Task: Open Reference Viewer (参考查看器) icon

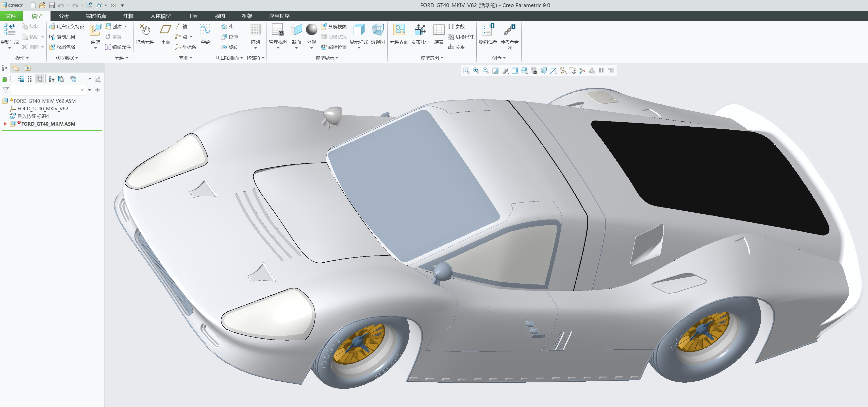Action: click(x=509, y=30)
